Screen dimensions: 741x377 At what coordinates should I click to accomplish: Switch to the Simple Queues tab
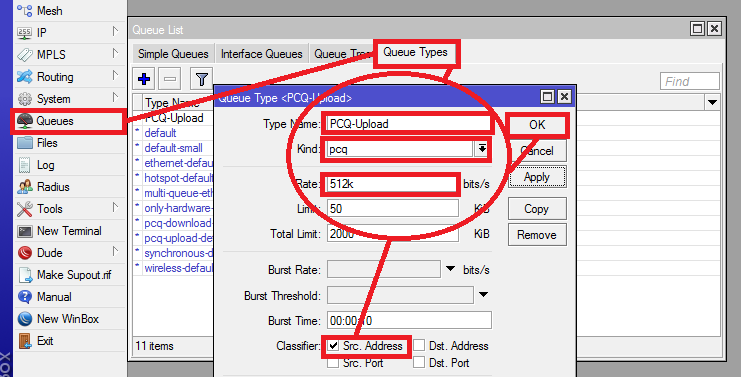(173, 54)
